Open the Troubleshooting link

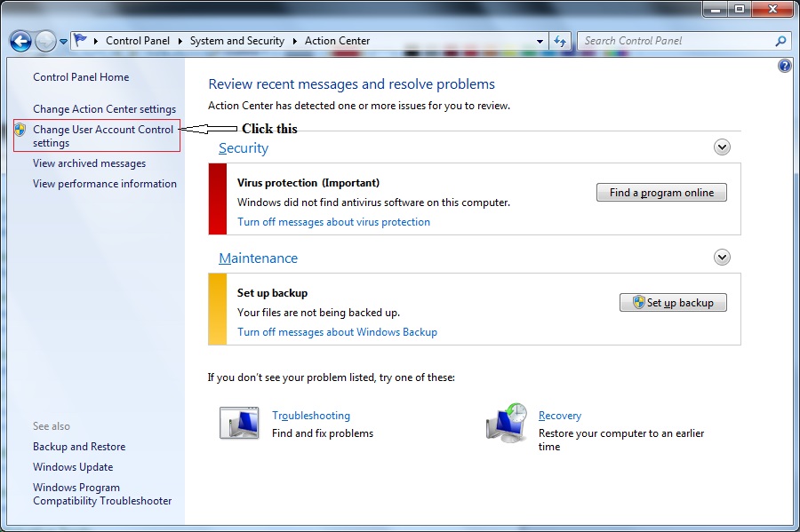tap(311, 416)
